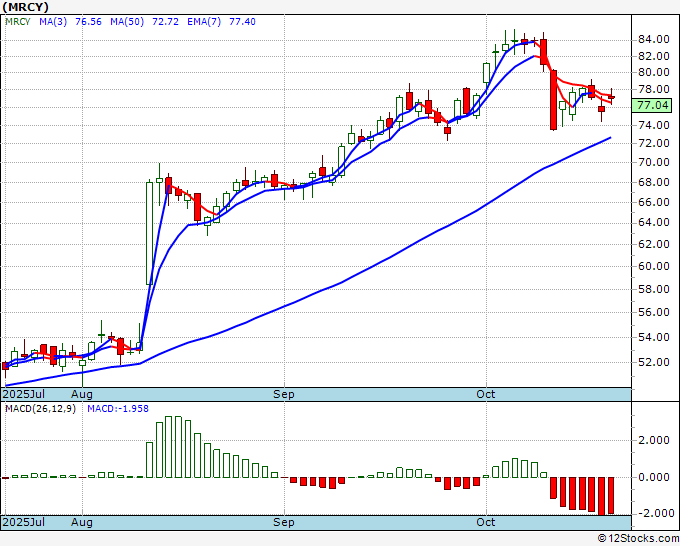Click the tall green August gap-up candlestick
Screen dimensions: 680x546
pyautogui.click(x=149, y=233)
